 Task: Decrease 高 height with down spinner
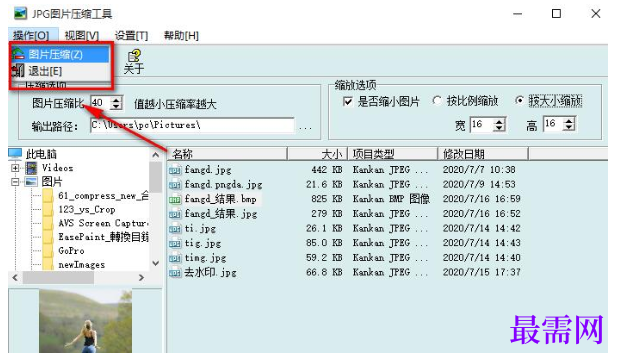(569, 127)
